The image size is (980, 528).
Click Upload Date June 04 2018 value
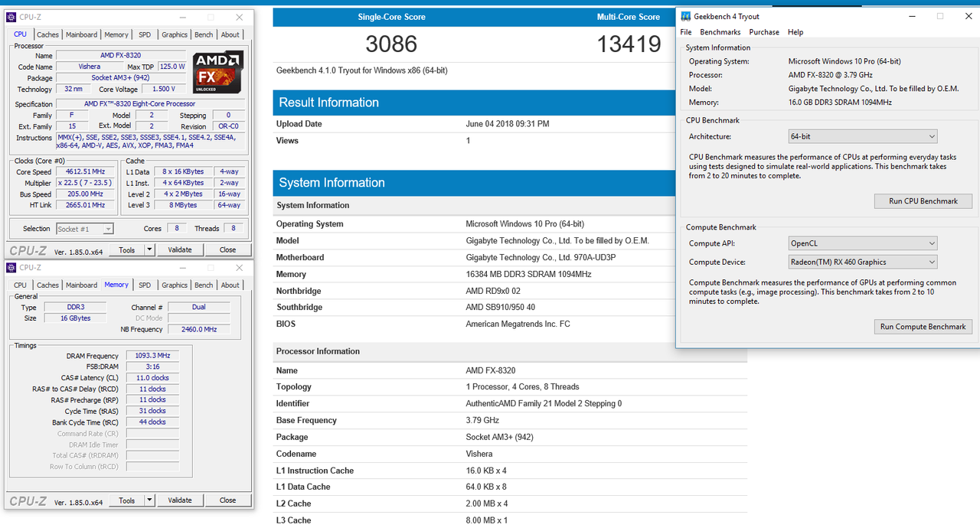coord(507,124)
